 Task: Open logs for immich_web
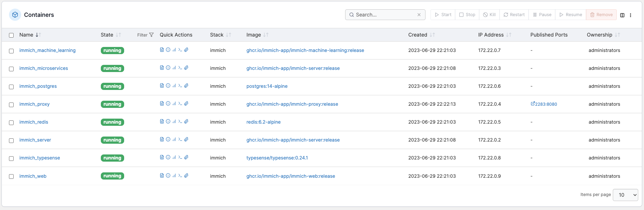point(162,176)
